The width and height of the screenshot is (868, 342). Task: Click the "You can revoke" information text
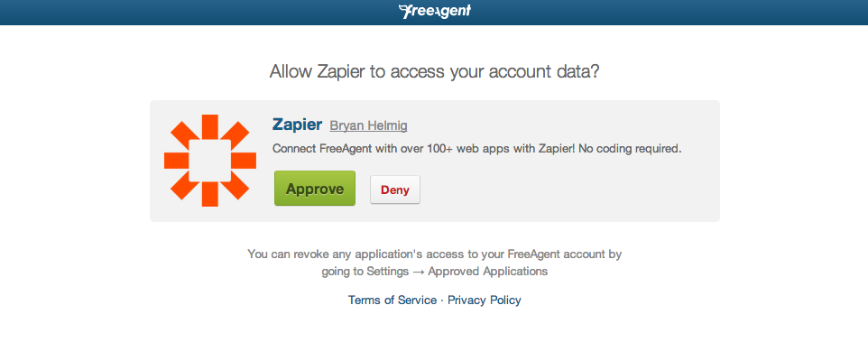[435, 263]
